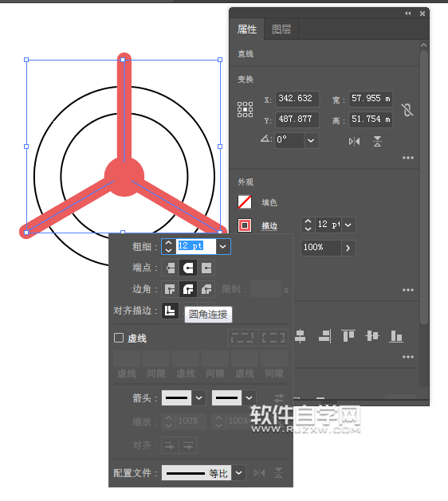The width and height of the screenshot is (448, 501).
Task: Click the 描边 stroke swatch
Action: tap(245, 225)
